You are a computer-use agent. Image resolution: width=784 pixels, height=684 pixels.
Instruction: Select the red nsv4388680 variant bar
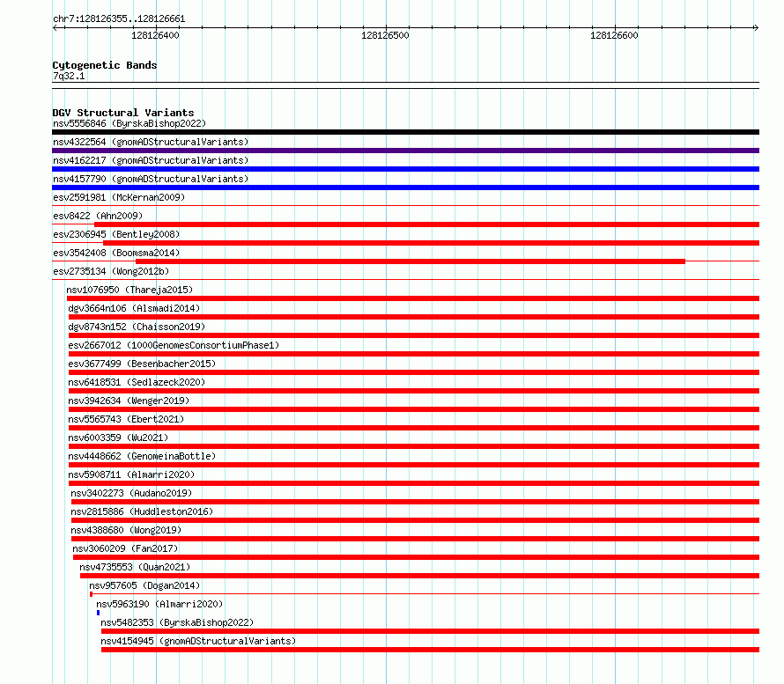pyautogui.click(x=415, y=539)
